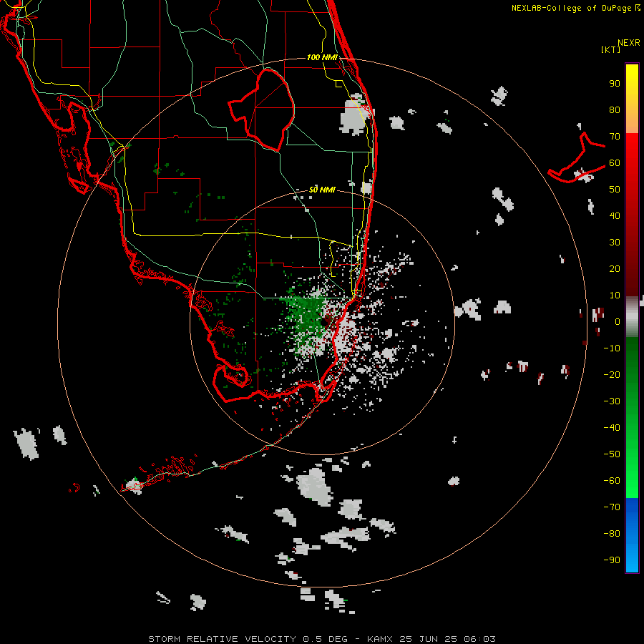
Task: Click the NEXR label above color scale
Action: (628, 43)
